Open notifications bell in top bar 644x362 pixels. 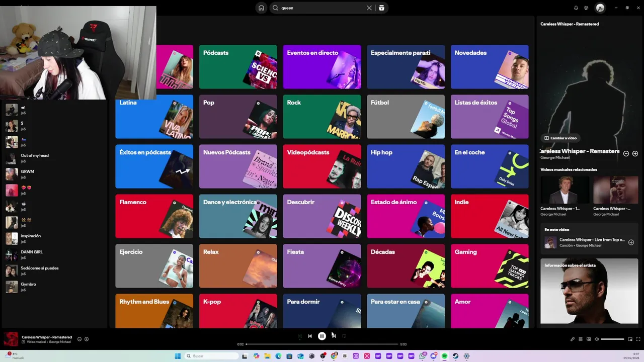576,8
